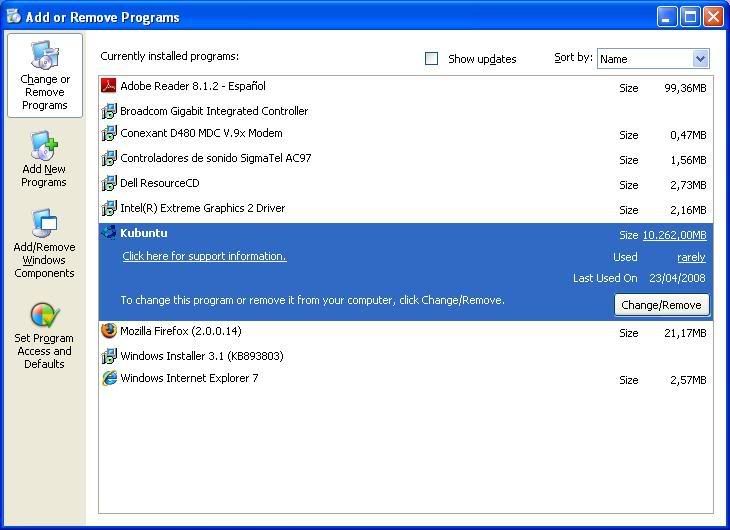Click the Kubuntu program icon
The image size is (730, 530).
[109, 232]
